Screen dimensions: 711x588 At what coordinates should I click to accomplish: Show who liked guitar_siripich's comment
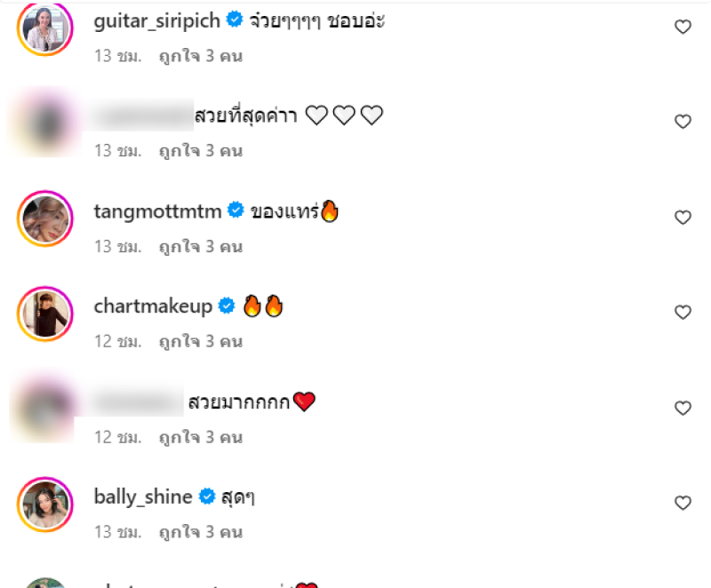tap(201, 56)
